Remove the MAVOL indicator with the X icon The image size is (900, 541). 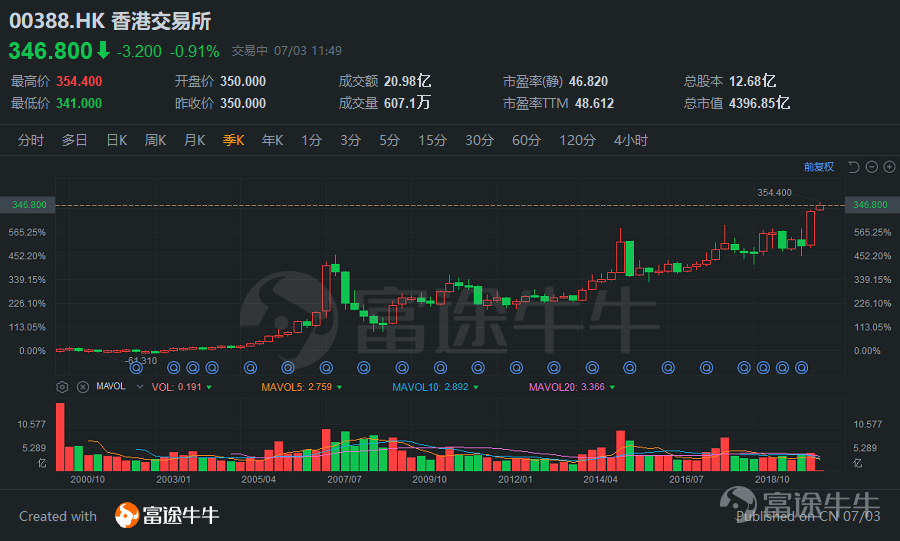pos(83,387)
